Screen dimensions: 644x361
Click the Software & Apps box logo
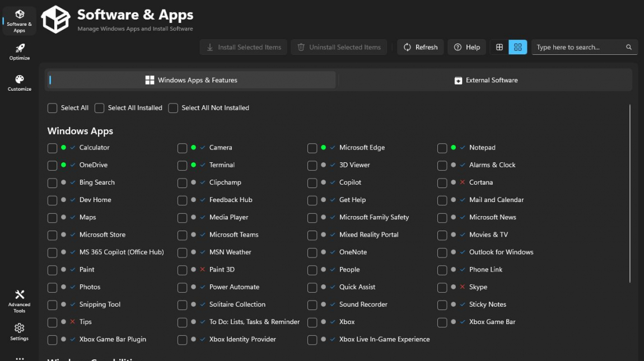coord(56,19)
